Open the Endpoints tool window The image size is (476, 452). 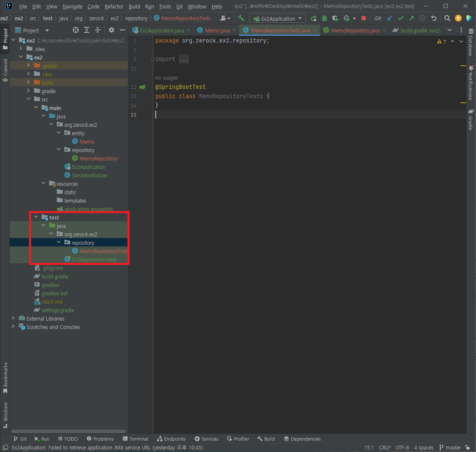(171, 439)
